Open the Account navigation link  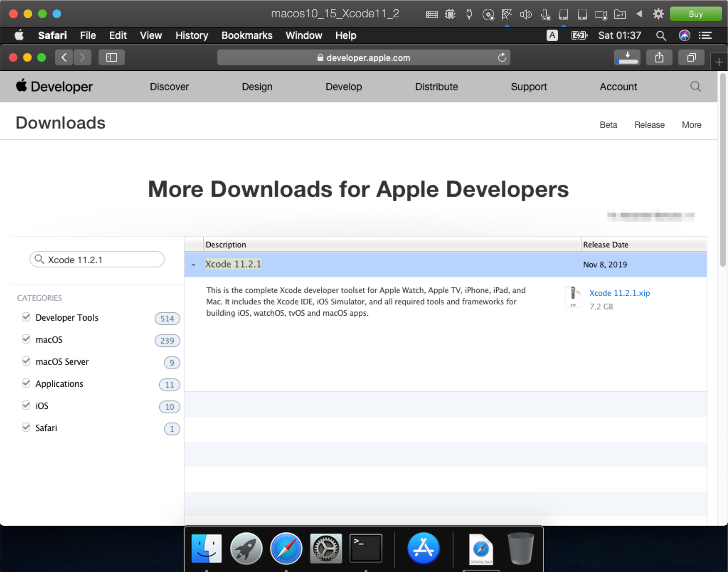pos(618,87)
